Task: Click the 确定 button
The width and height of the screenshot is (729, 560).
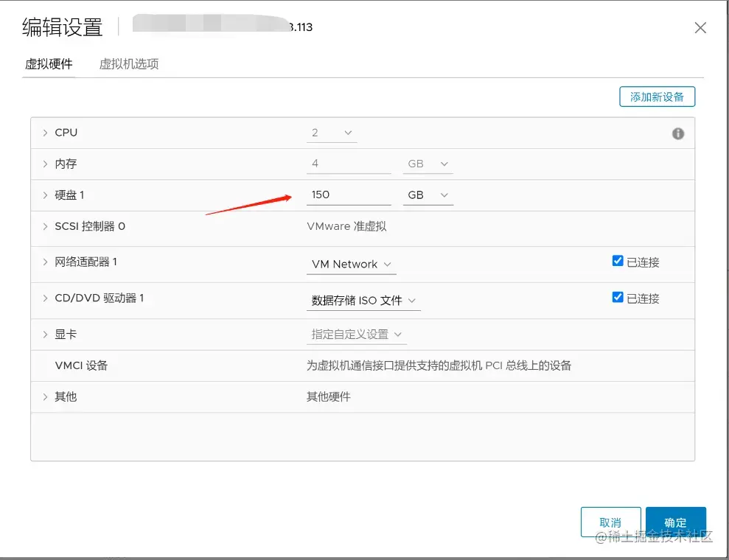Action: click(675, 522)
